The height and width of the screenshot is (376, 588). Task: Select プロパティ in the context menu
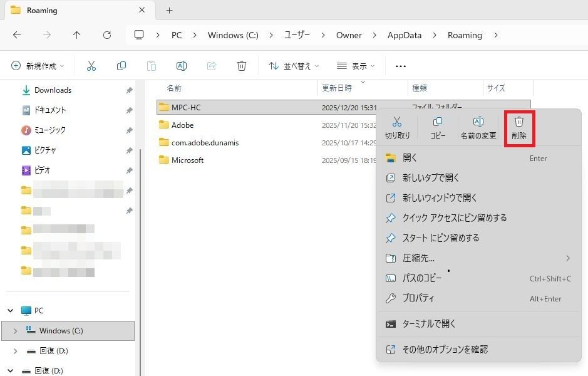[418, 298]
